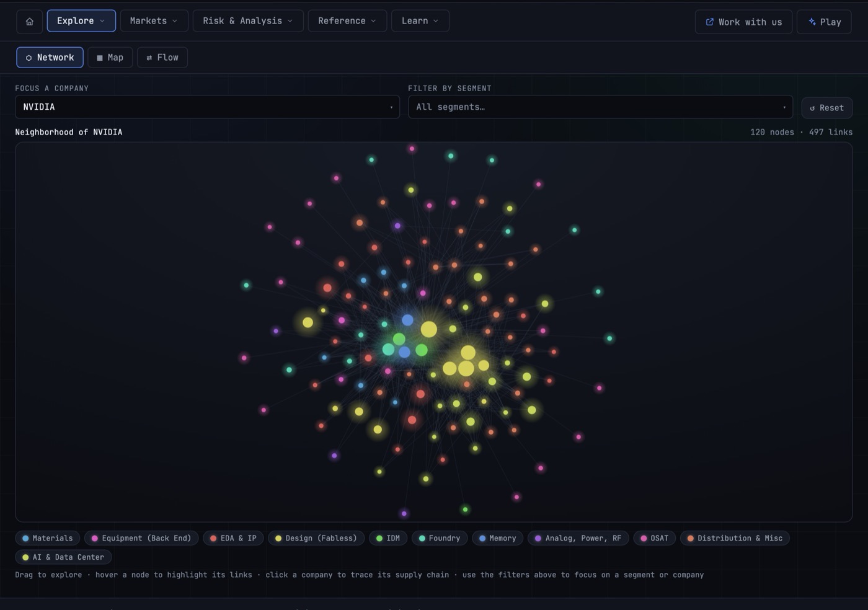Reset the network filters

point(826,108)
